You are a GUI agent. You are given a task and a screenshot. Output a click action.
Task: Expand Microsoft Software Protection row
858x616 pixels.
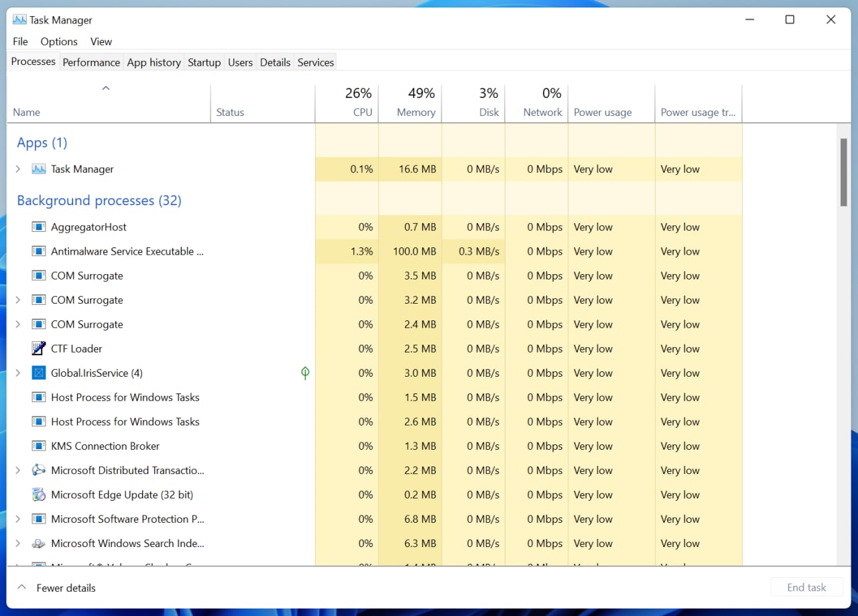coord(18,519)
